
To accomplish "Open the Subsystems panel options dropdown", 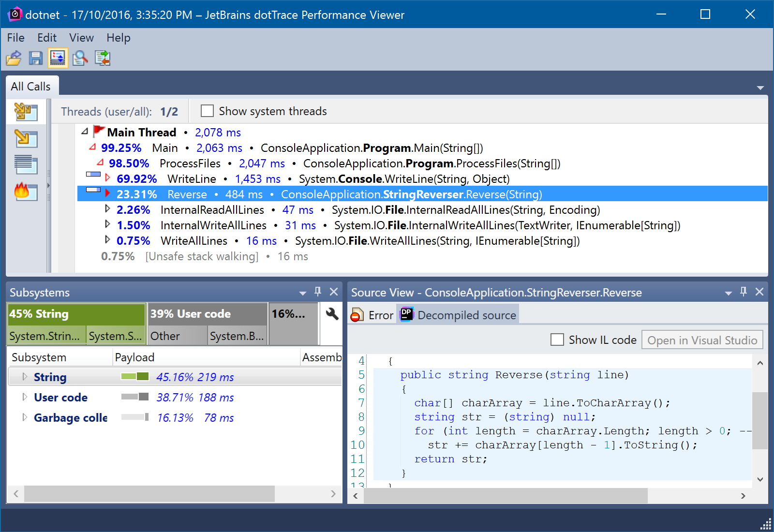I will pos(303,293).
